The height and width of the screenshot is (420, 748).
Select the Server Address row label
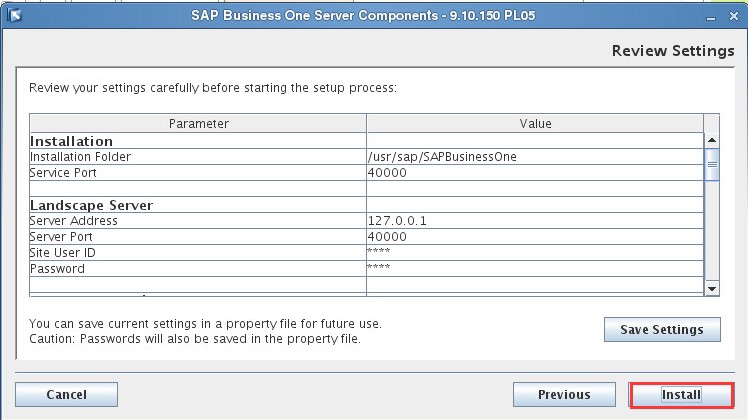(73, 220)
